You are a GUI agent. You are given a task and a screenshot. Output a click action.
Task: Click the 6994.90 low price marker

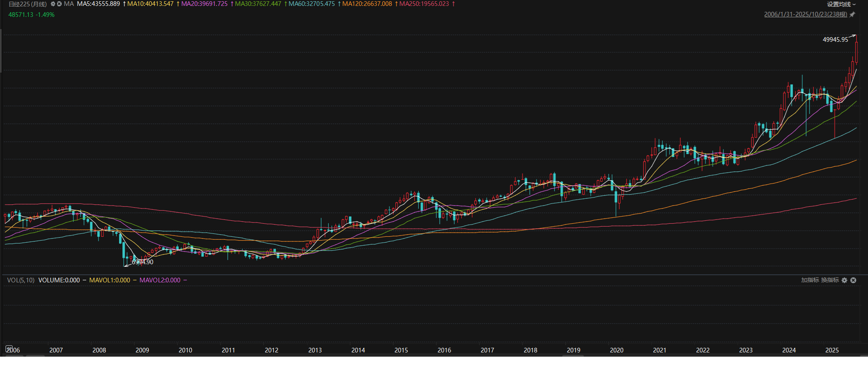[x=142, y=262]
